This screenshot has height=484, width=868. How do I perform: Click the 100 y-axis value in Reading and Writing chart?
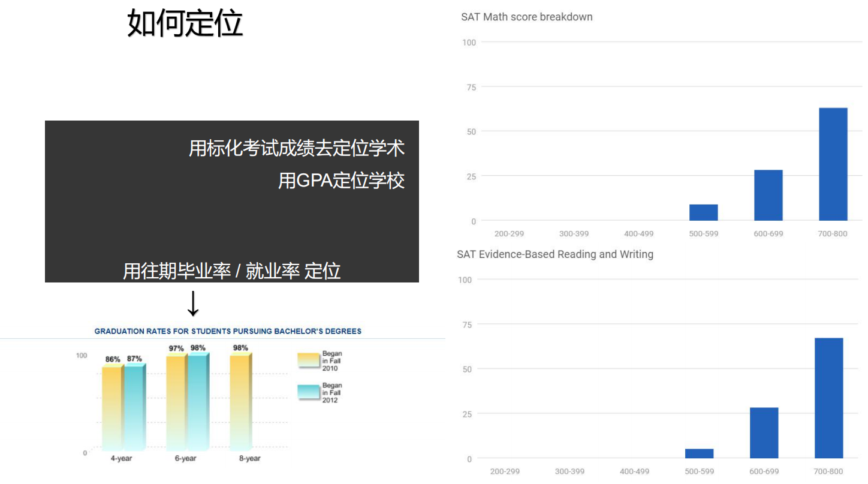coord(465,279)
